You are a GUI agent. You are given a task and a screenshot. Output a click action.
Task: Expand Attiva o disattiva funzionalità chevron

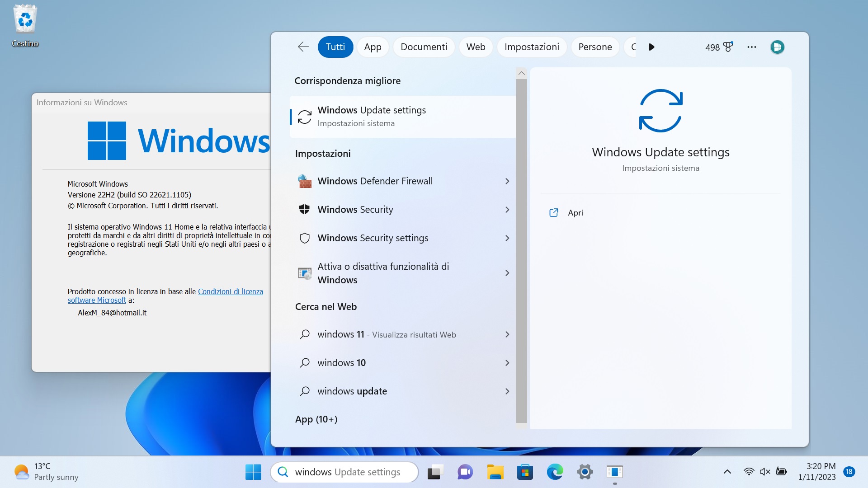pyautogui.click(x=507, y=273)
